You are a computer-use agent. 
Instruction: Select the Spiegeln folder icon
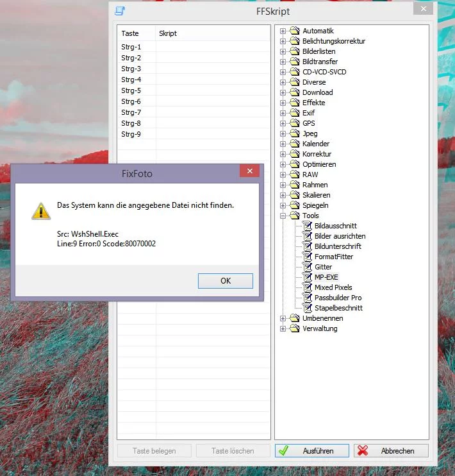pyautogui.click(x=295, y=205)
